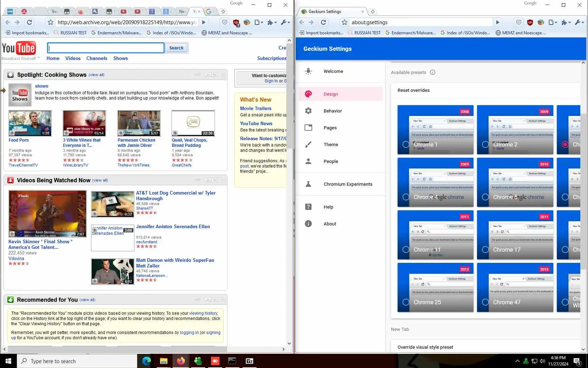Screen dimensions: 588x368
Task: Click the YouTube Search button
Action: point(176,48)
